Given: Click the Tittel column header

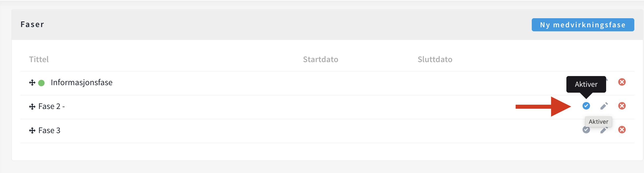Looking at the screenshot, I should (x=39, y=59).
